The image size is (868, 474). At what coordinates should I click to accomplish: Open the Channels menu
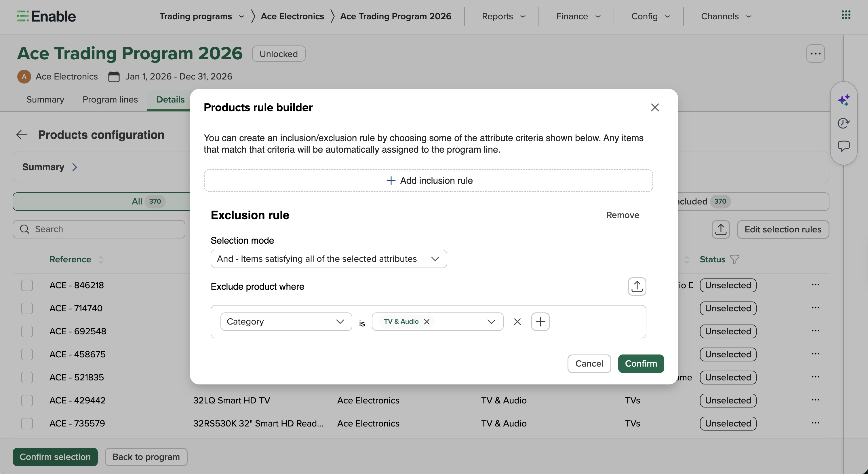pyautogui.click(x=726, y=16)
